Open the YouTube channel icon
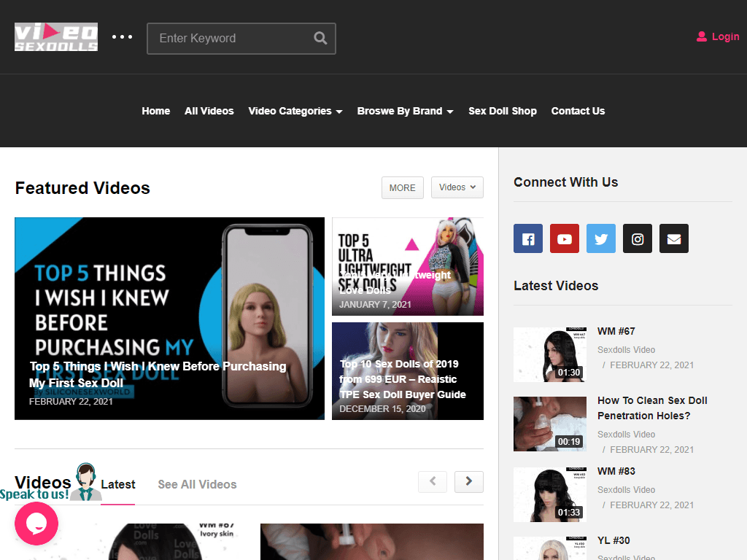 click(565, 238)
